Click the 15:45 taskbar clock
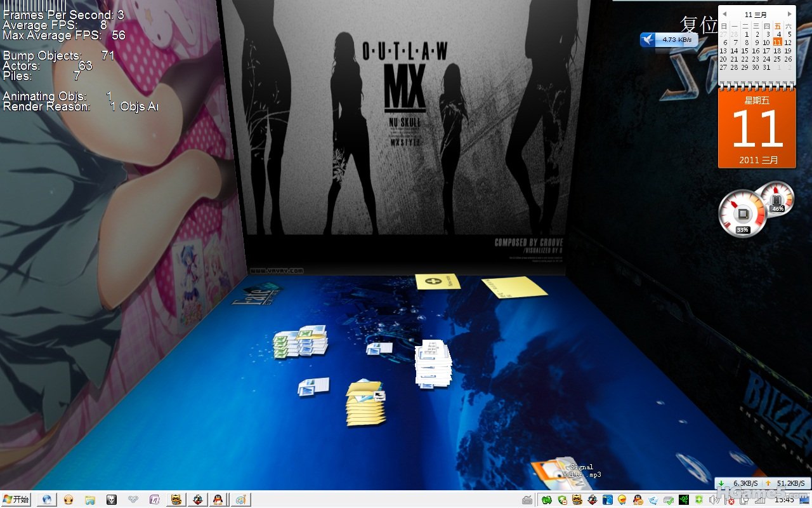 point(784,500)
